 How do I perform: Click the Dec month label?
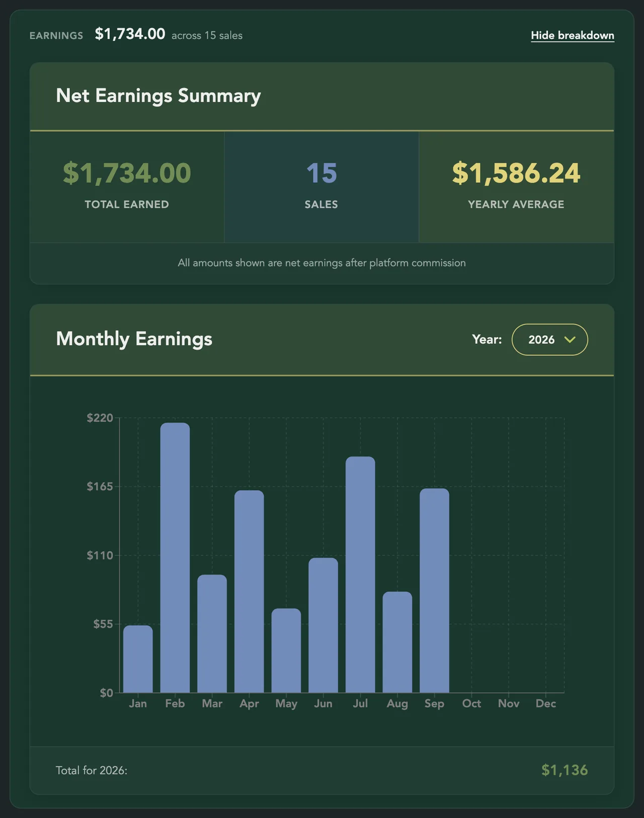coord(546,703)
